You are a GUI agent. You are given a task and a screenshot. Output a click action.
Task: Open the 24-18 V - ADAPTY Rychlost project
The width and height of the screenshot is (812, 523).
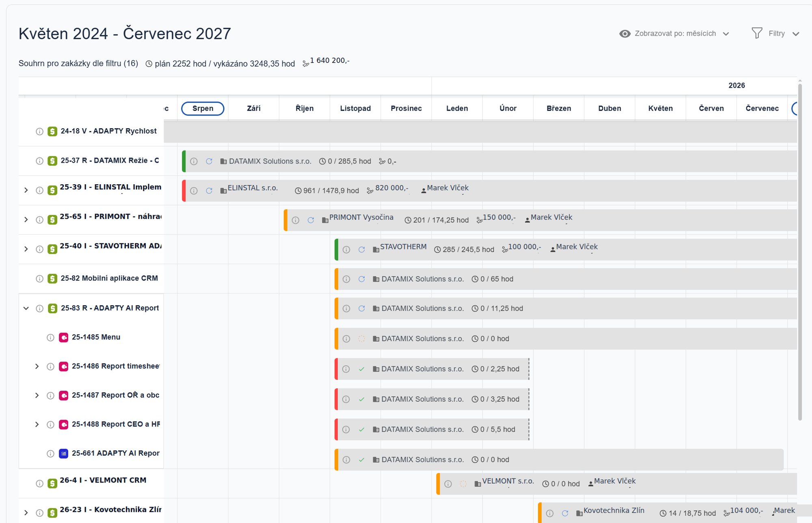[x=108, y=131]
